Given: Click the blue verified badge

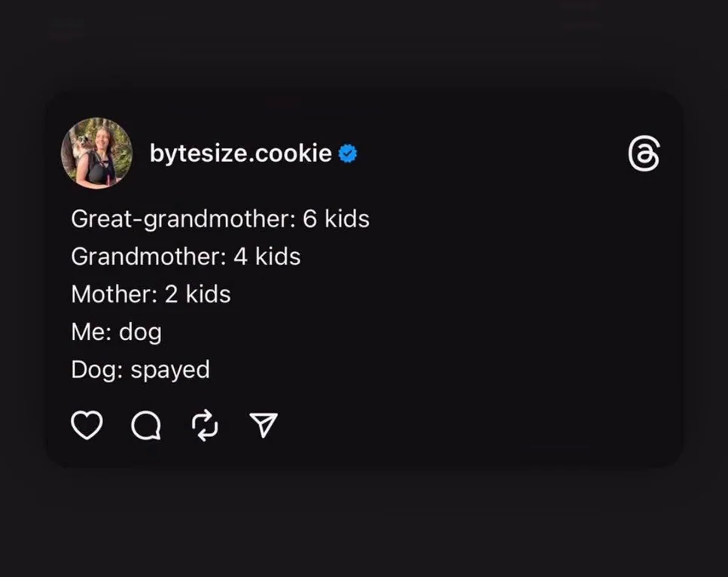Looking at the screenshot, I should (x=347, y=153).
